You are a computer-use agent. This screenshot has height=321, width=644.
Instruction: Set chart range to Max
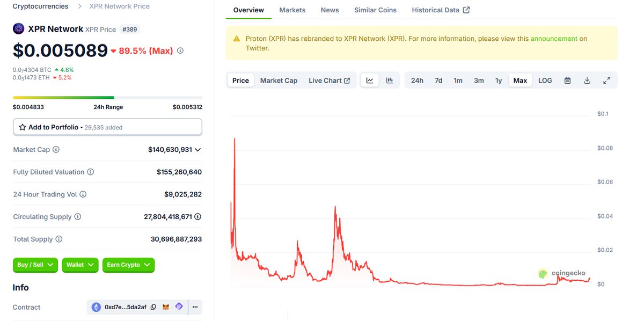[520, 81]
